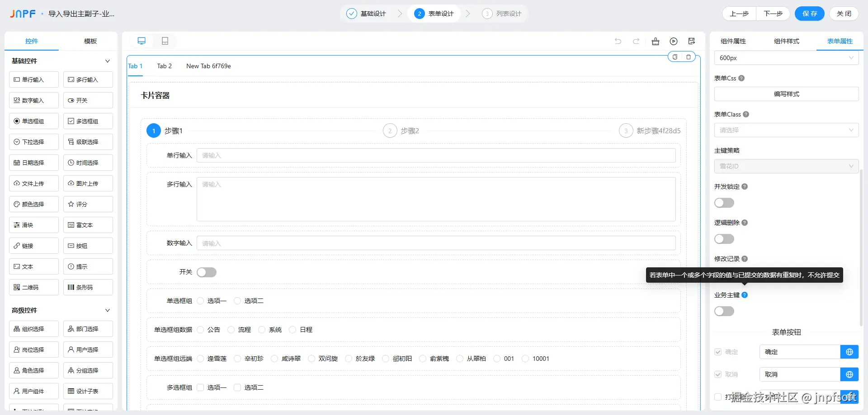Select the 逢雪莲 radio option
The image size is (868, 415).
(201, 359)
